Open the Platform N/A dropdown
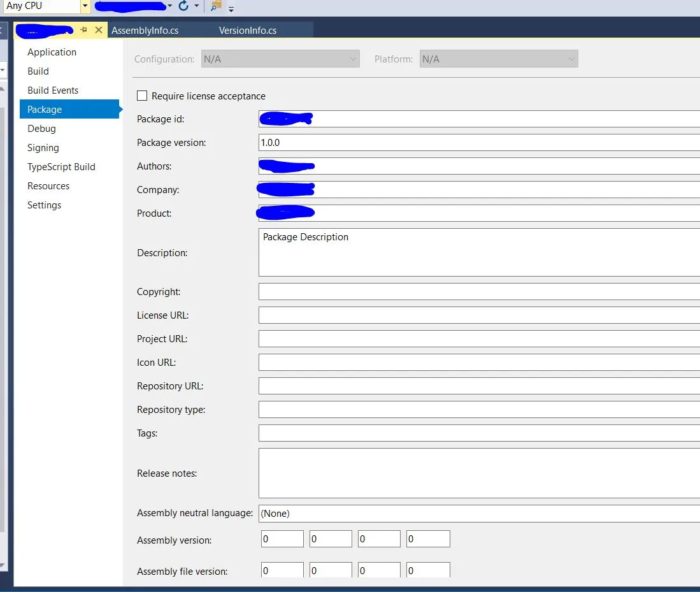 tap(499, 59)
